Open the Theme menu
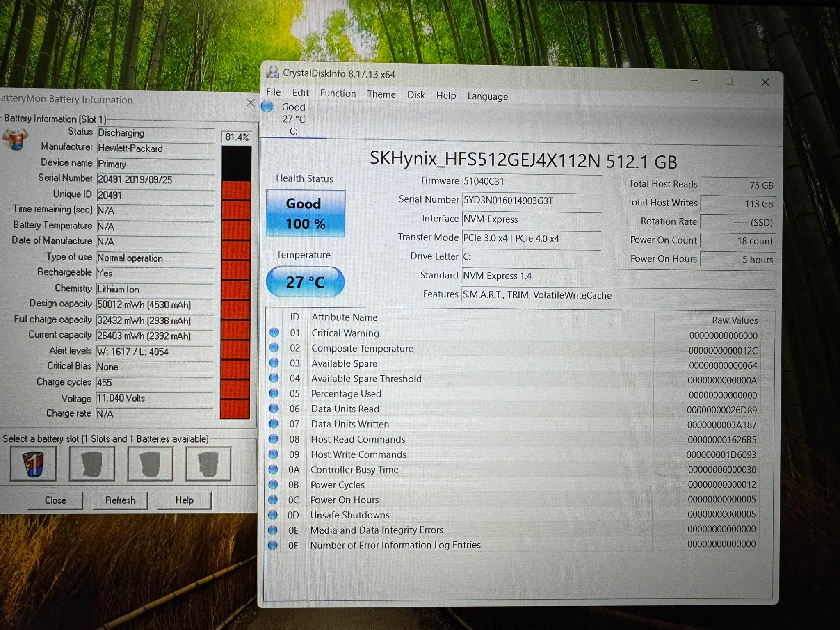Image resolution: width=840 pixels, height=630 pixels. pos(381,94)
